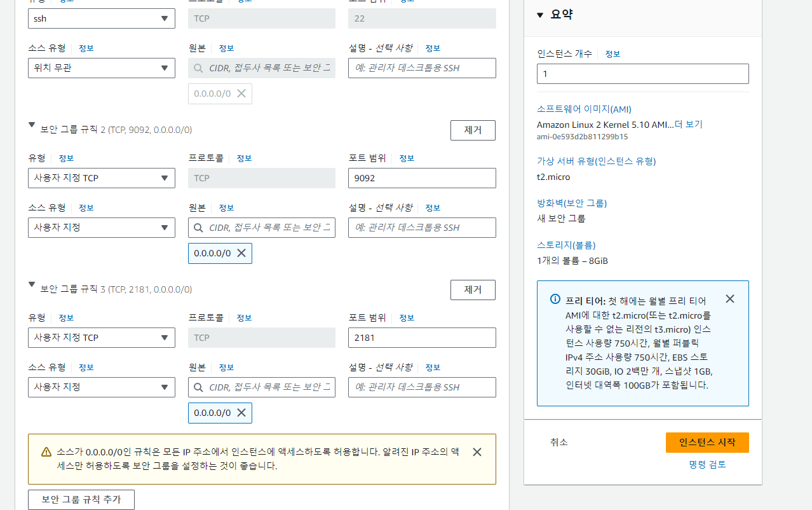Image resolution: width=812 pixels, height=510 pixels.
Task: Open the ssh type dropdown
Action: [x=102, y=18]
